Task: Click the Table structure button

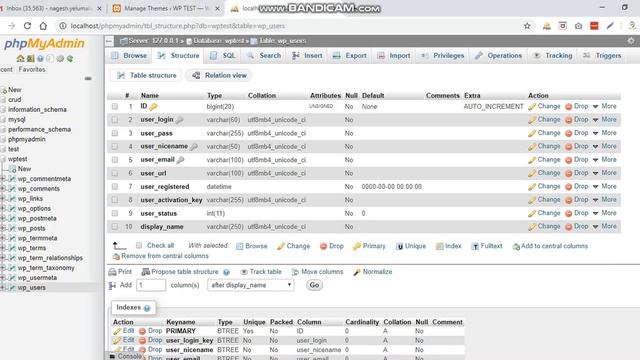Action: 147,76
